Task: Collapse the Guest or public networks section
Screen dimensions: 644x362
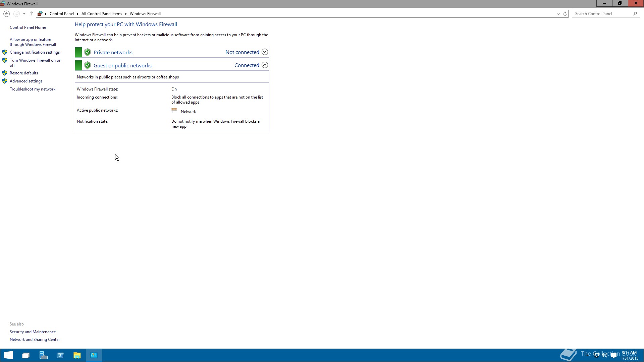Action: coord(265,65)
